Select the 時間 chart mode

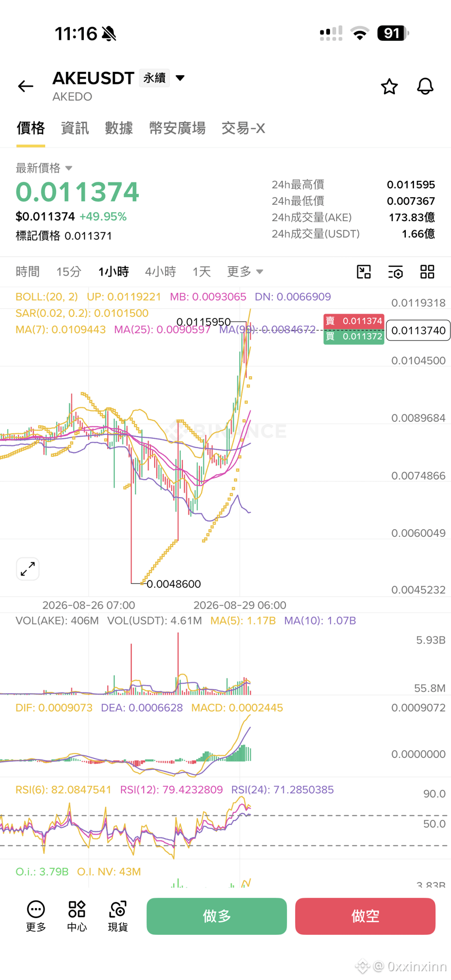pyautogui.click(x=28, y=272)
